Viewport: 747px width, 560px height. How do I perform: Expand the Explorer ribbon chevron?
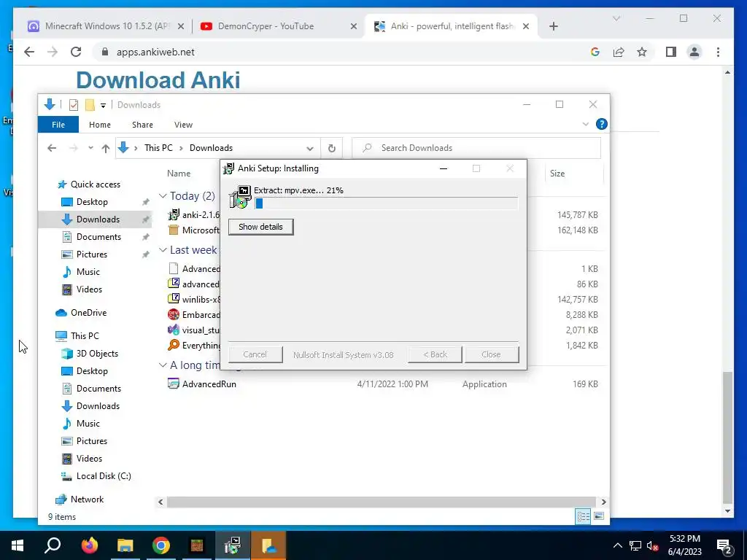coord(586,124)
